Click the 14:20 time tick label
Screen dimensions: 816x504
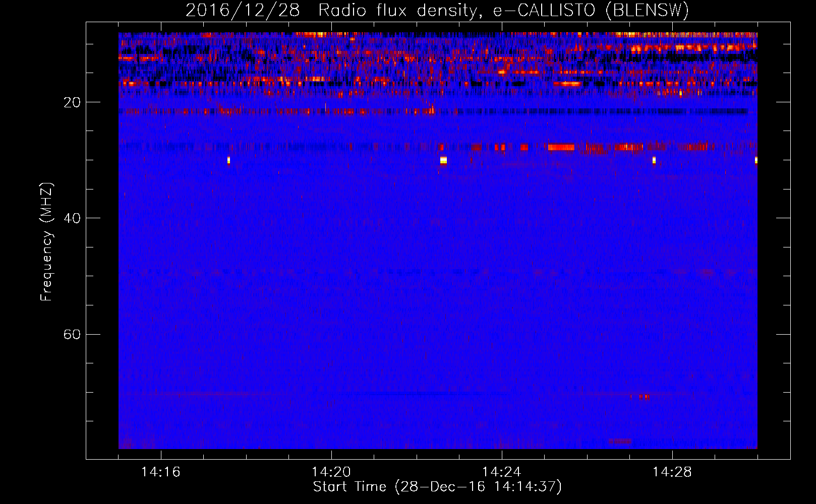(x=331, y=472)
